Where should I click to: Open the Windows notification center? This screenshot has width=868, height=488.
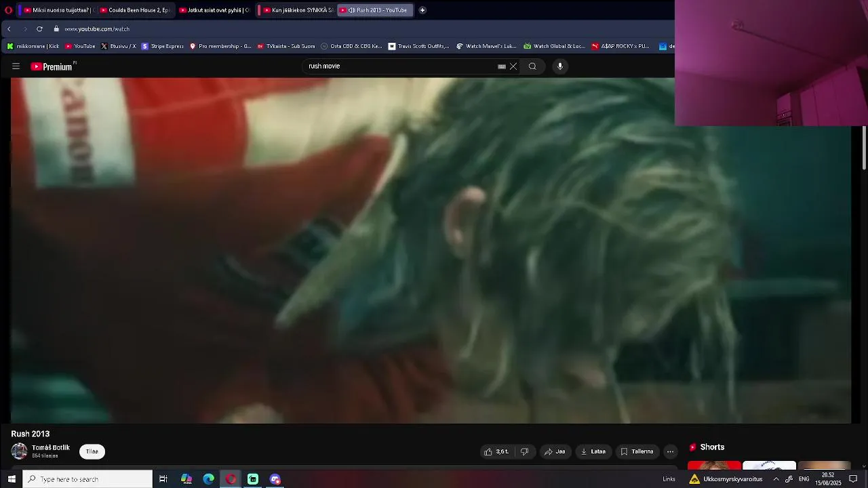(x=854, y=479)
